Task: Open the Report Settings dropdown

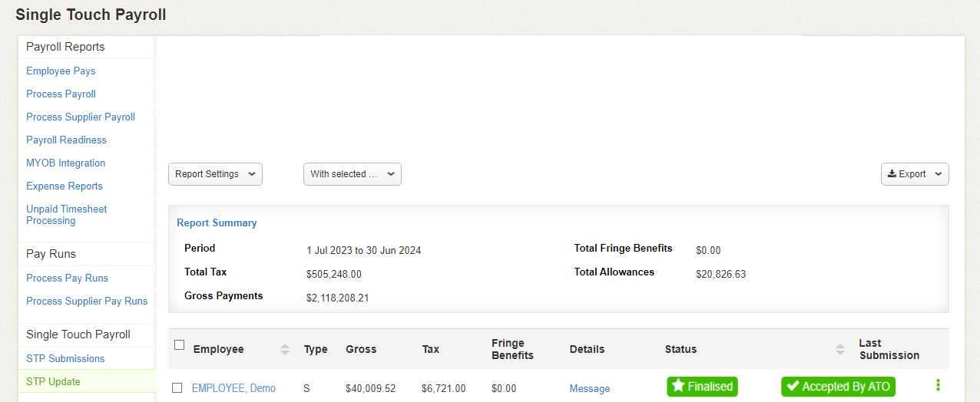Action: coord(215,174)
